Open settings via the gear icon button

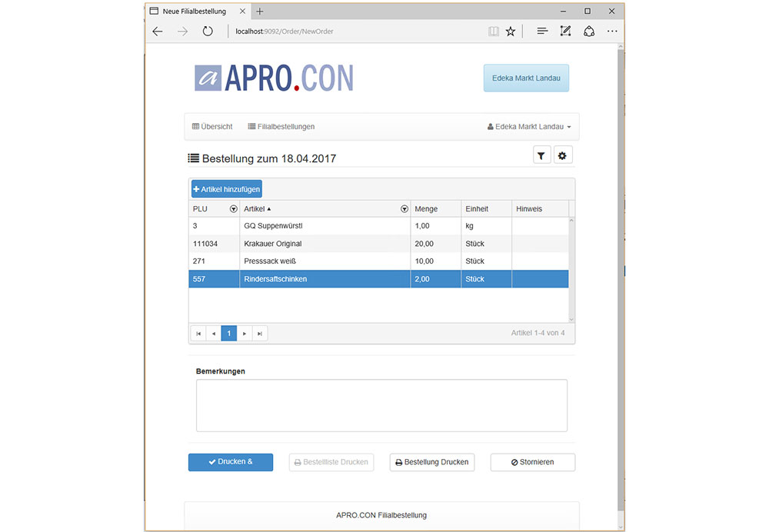562,156
